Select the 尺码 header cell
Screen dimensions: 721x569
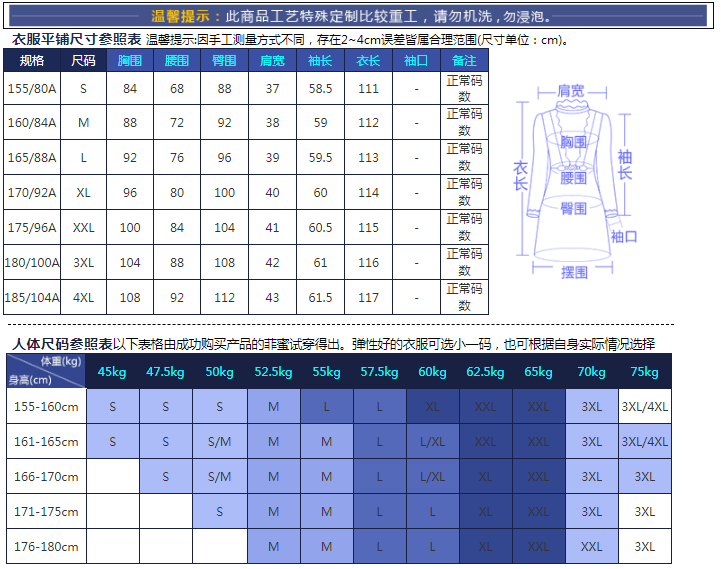coord(84,60)
